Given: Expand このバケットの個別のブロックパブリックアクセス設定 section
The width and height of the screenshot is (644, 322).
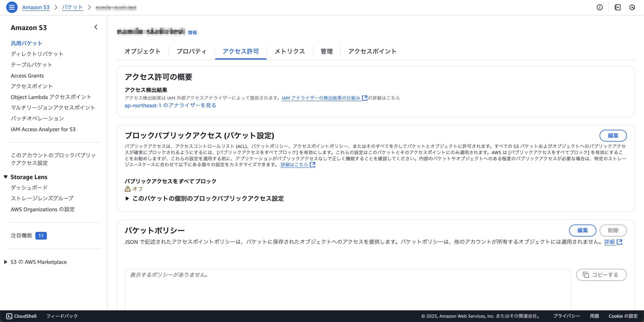Looking at the screenshot, I should 127,198.
